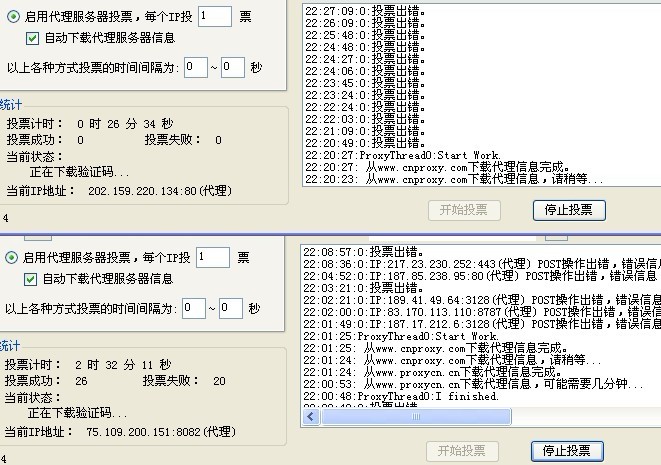Image resolution: width=661 pixels, height=465 pixels.
Task: Click greyed 开始投票 button in 26-success window
Action: pos(462,451)
